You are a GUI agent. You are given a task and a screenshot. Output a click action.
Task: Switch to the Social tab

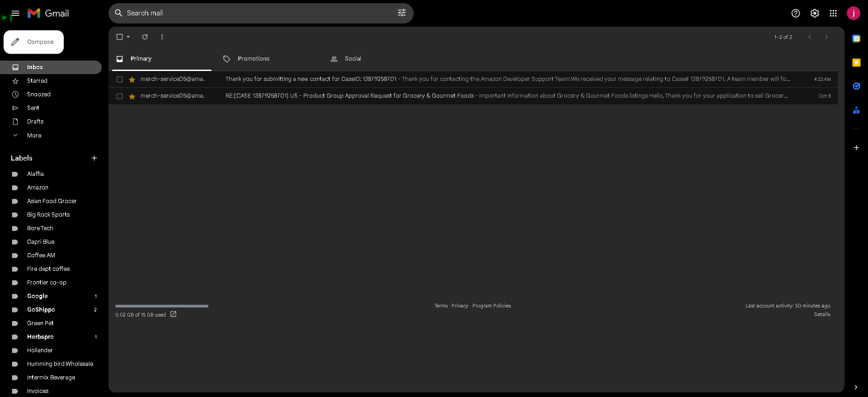coord(373,59)
